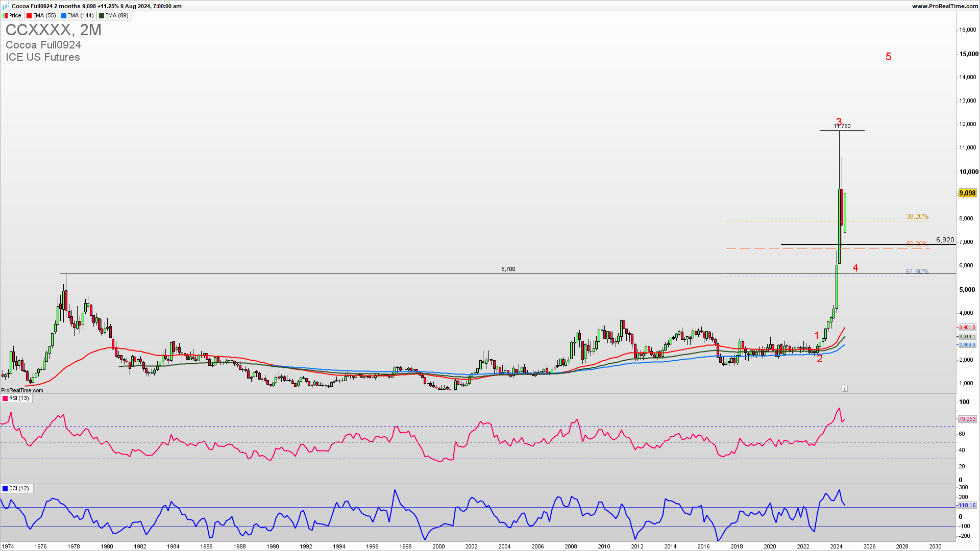This screenshot has height=551, width=980.
Task: Click the red wave 1 annotation
Action: pyautogui.click(x=817, y=336)
